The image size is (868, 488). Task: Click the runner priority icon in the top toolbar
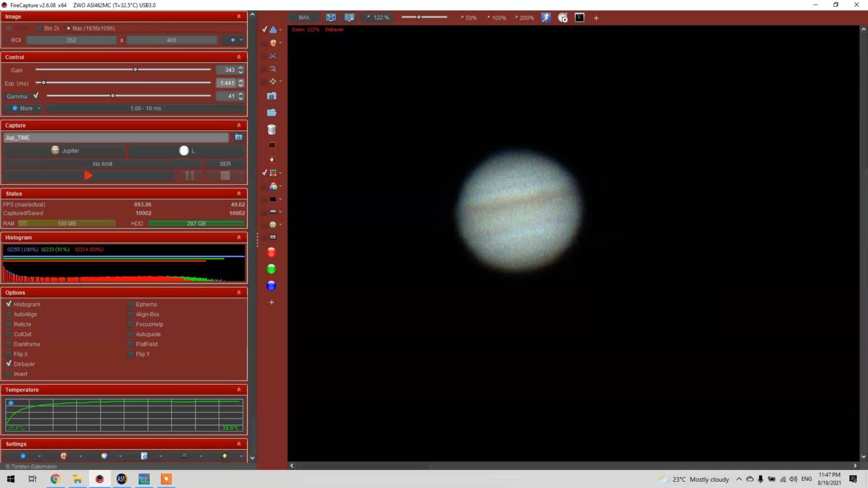click(x=545, y=18)
